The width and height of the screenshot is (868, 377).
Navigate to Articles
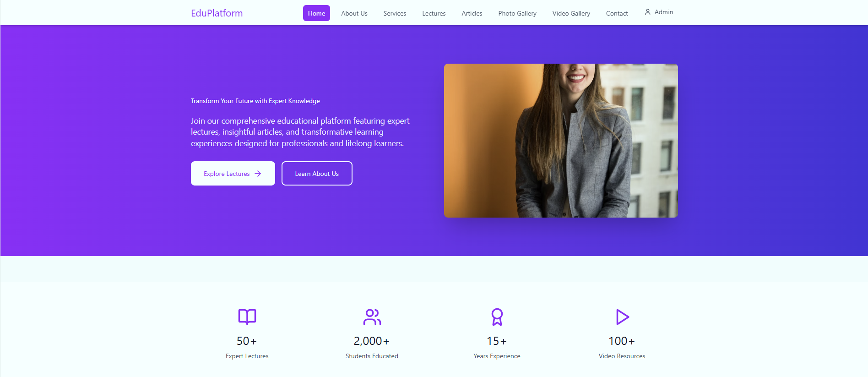point(472,13)
